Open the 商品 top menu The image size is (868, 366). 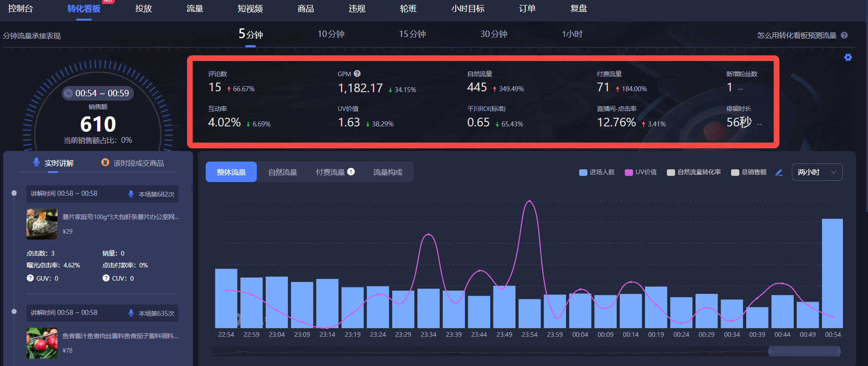[x=306, y=8]
